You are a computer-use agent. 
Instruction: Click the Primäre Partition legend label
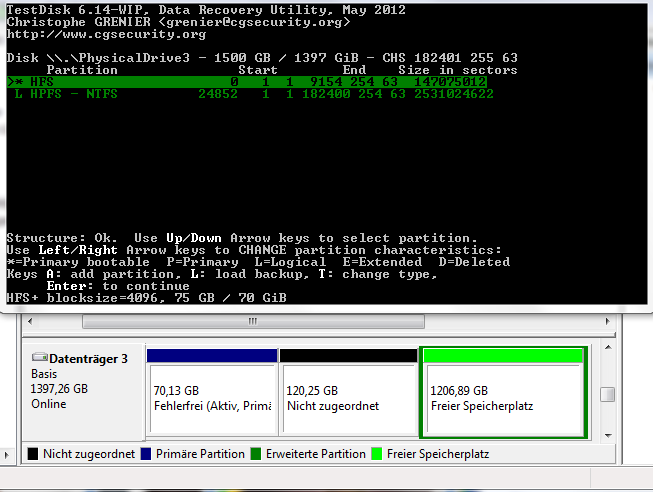point(200,454)
